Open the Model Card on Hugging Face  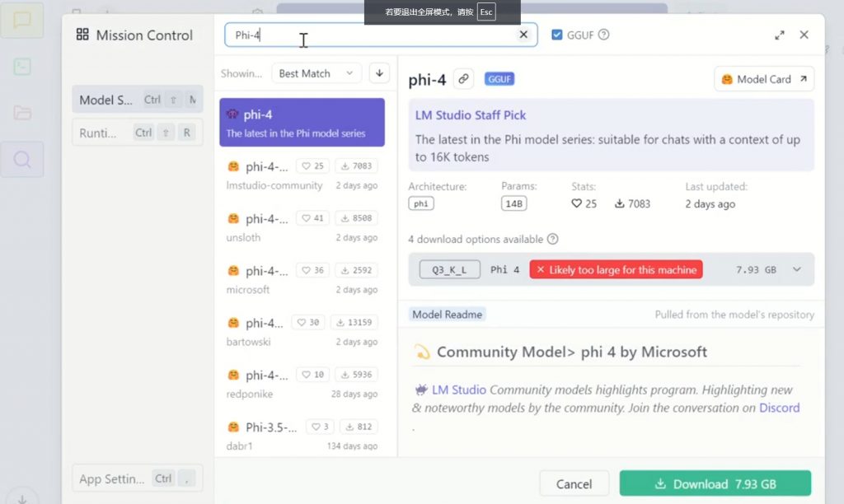pos(764,79)
